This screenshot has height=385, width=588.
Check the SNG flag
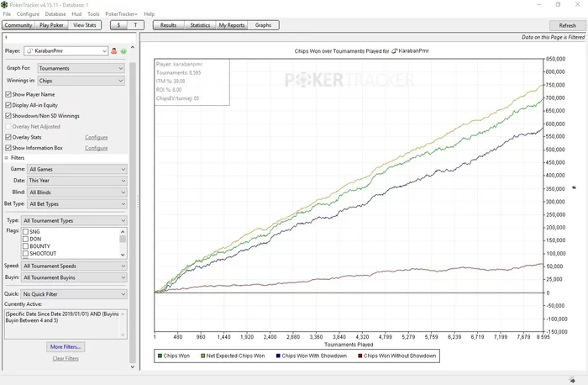[x=25, y=231]
